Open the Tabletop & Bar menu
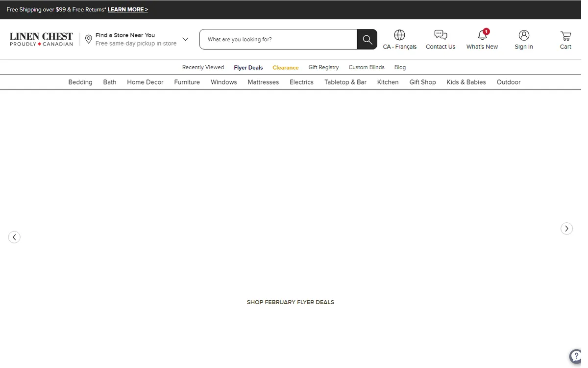This screenshot has width=588, height=368. coord(345,82)
